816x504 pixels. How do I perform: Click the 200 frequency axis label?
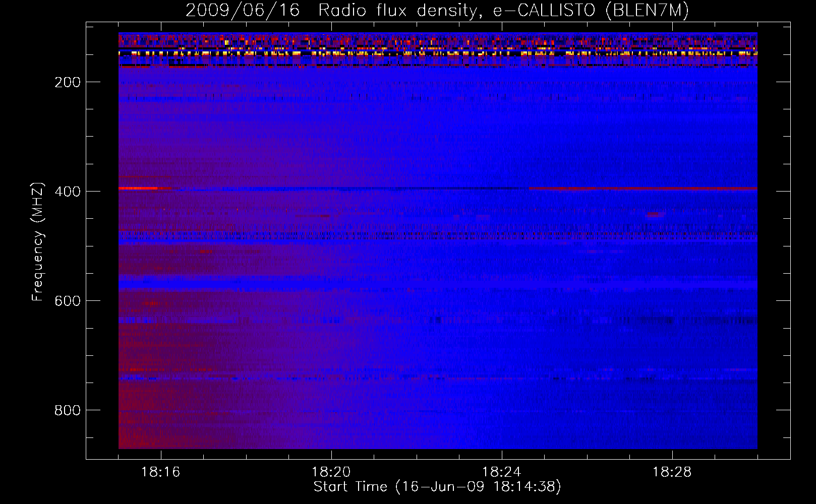coord(68,82)
